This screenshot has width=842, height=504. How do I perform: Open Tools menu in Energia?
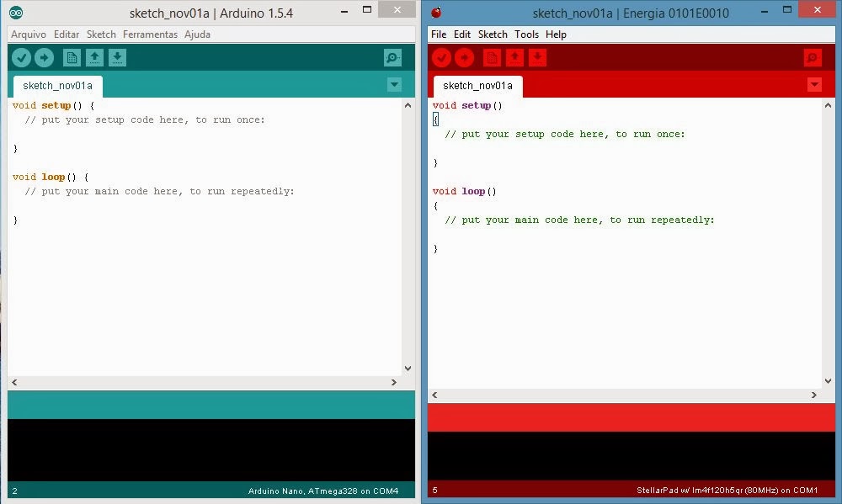pos(526,34)
